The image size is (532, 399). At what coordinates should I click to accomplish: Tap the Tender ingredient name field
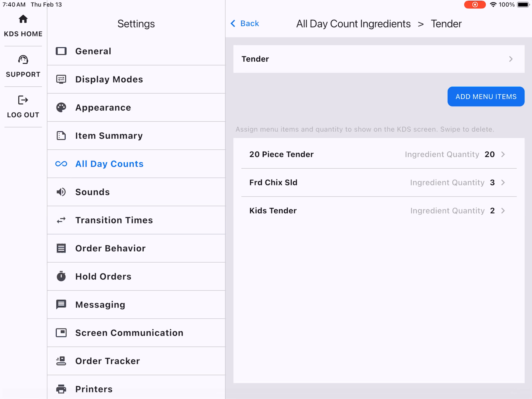379,59
